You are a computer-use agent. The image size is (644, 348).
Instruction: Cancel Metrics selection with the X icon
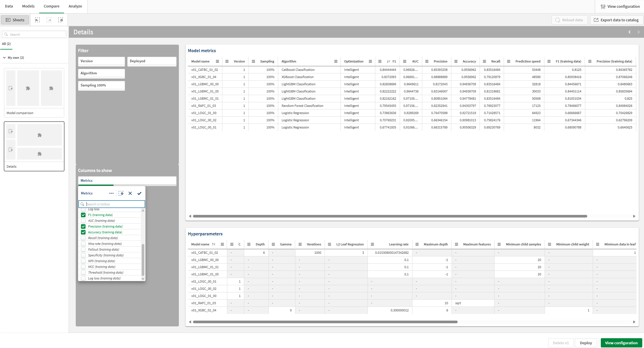click(x=130, y=193)
